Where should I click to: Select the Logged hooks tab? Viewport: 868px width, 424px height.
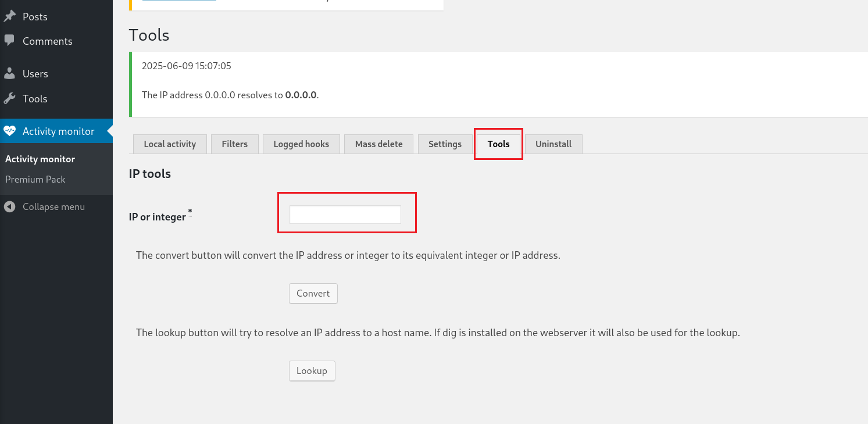pos(301,144)
